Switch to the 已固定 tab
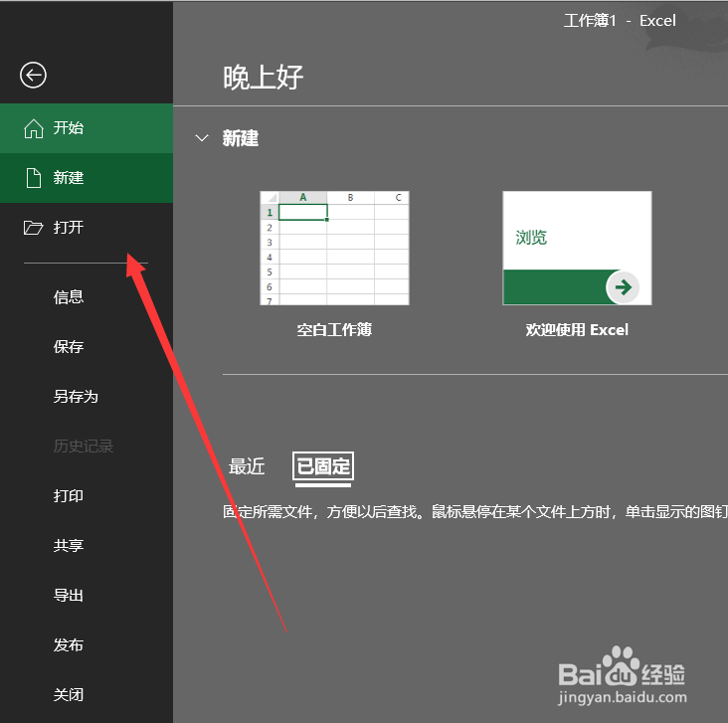The image size is (728, 723). tap(323, 466)
